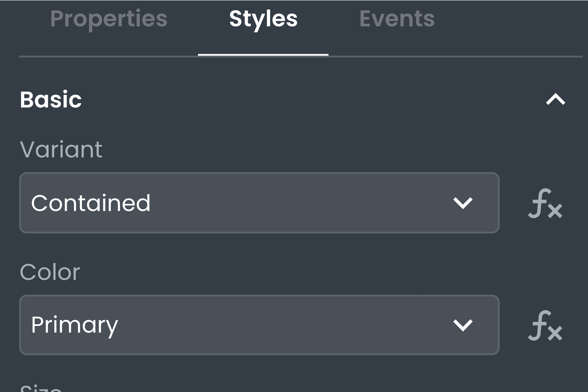Open the Variant dropdown showing Contained
Viewport: 588px width, 392px height.
click(x=259, y=203)
